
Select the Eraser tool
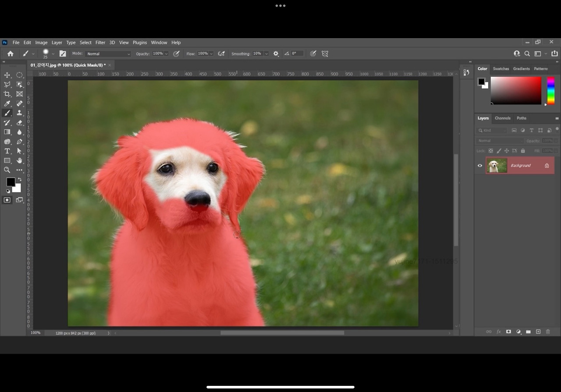19,123
